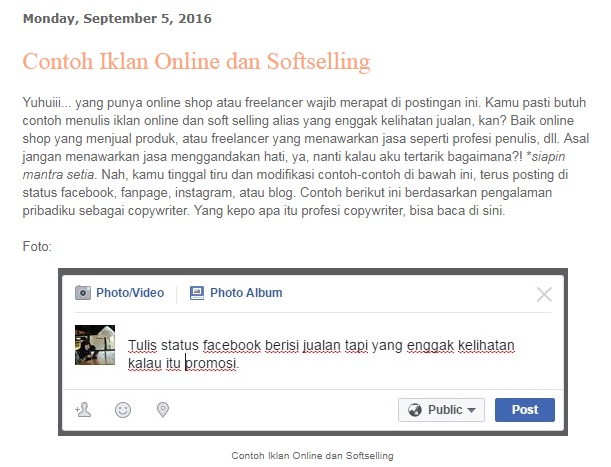Viewport: 611px width, 467px height.
Task: Close the post composer with X
Action: (544, 294)
